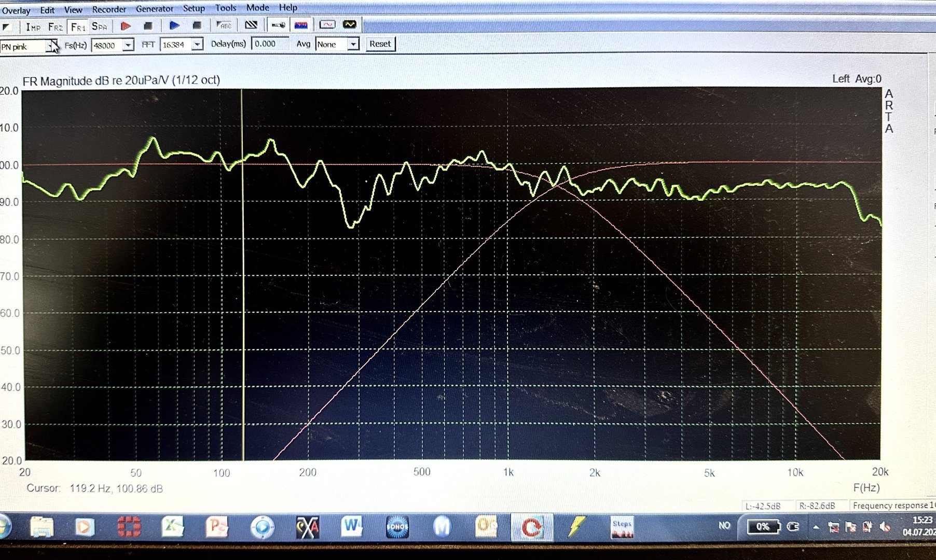
Task: Open the View menu
Action: tap(73, 10)
